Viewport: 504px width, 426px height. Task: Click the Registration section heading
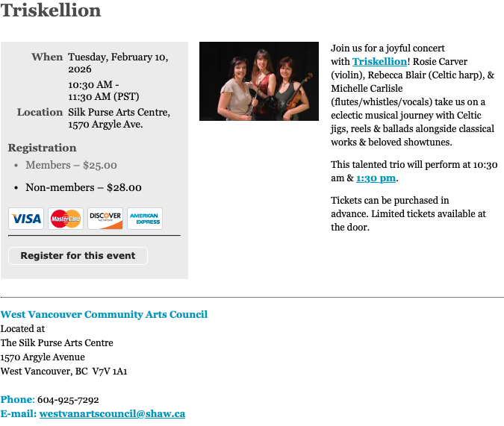[42, 148]
